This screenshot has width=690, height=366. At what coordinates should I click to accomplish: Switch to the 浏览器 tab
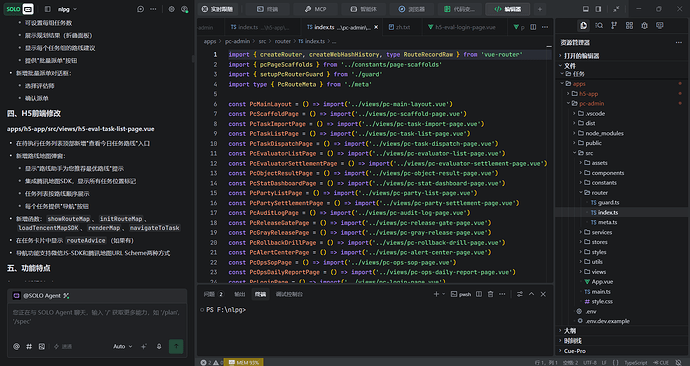point(412,9)
